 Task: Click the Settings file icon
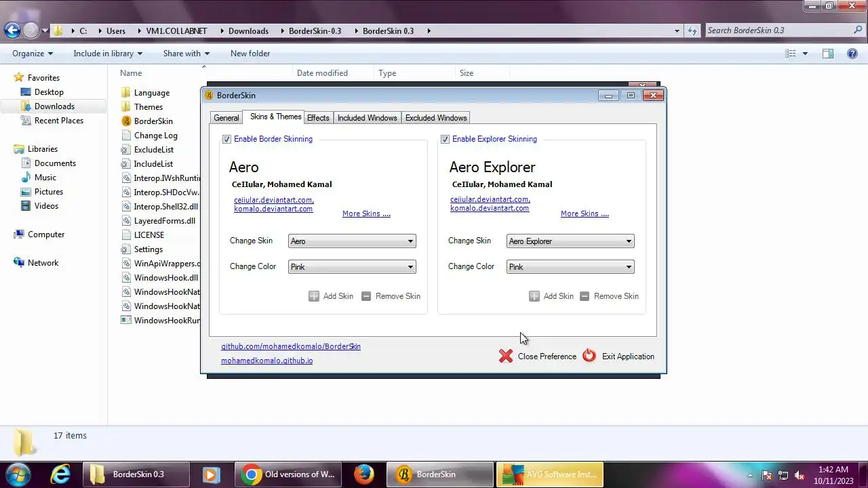tap(125, 249)
